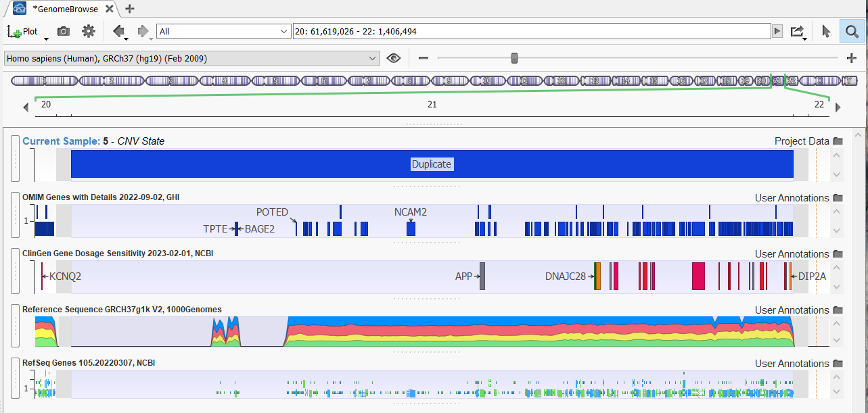This screenshot has height=413, width=868.
Task: Open User Annotations folder beside OMIM Genes track
Action: click(838, 197)
